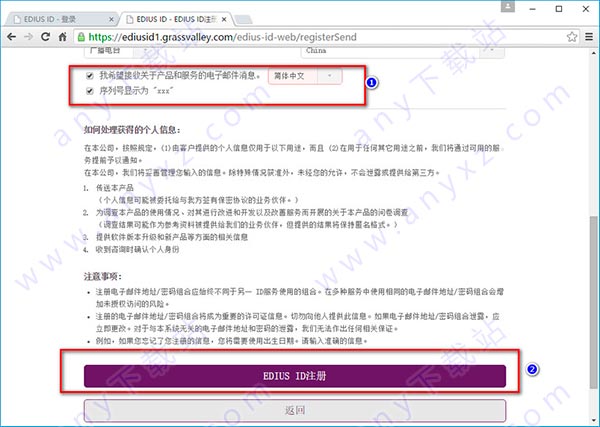Open the China country dropdown
The image size is (600, 427).
(x=403, y=52)
